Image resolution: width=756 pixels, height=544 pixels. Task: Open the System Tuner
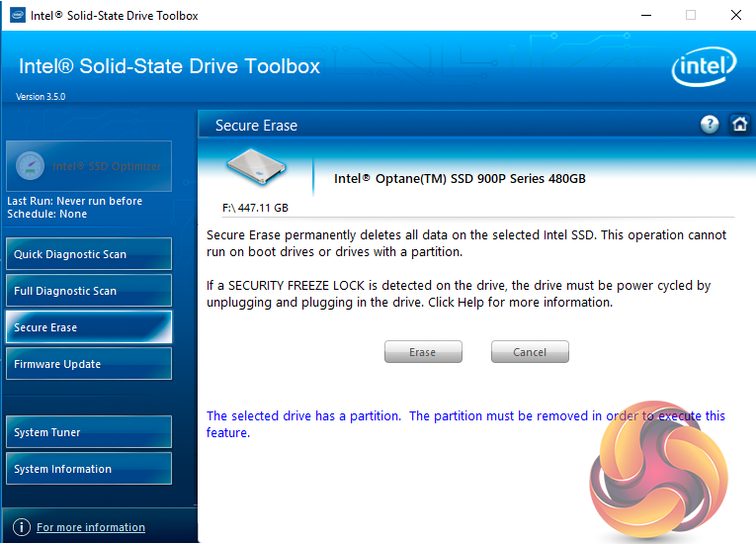click(89, 431)
